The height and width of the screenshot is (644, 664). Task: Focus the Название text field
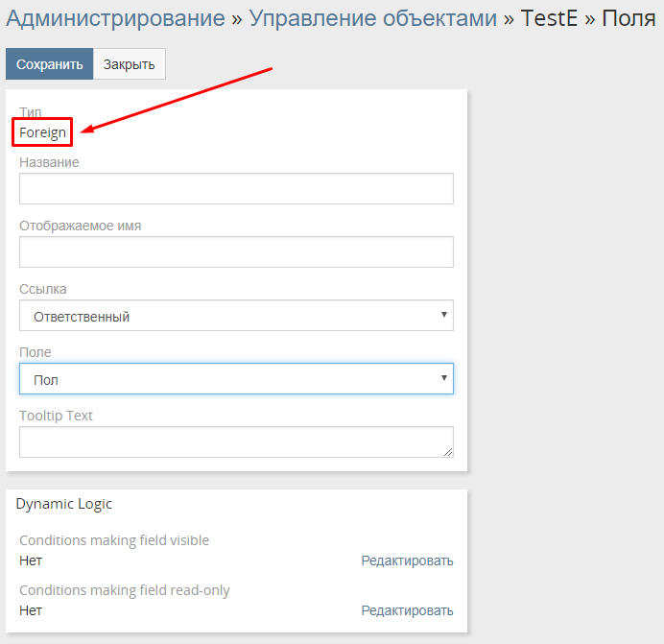click(x=236, y=189)
